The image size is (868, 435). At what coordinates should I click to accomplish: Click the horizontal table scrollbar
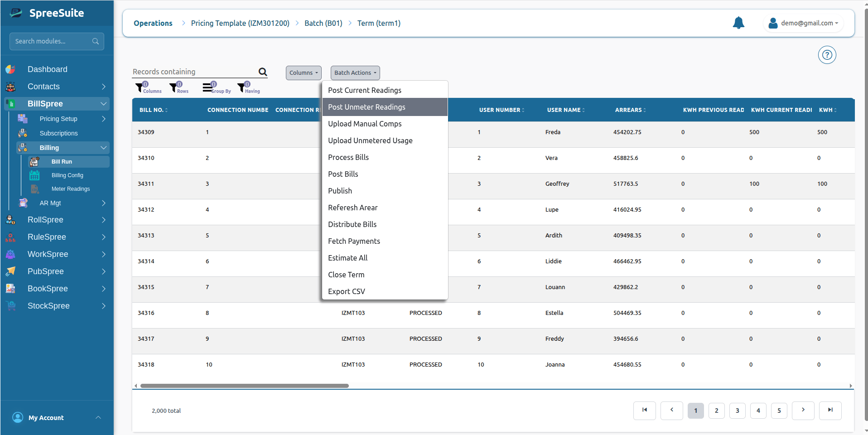coord(245,386)
